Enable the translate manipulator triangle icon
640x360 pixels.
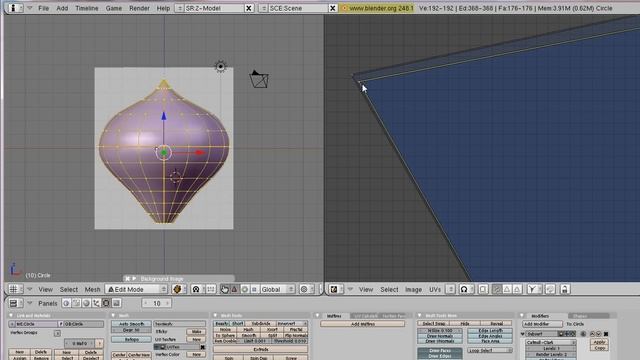[235, 289]
